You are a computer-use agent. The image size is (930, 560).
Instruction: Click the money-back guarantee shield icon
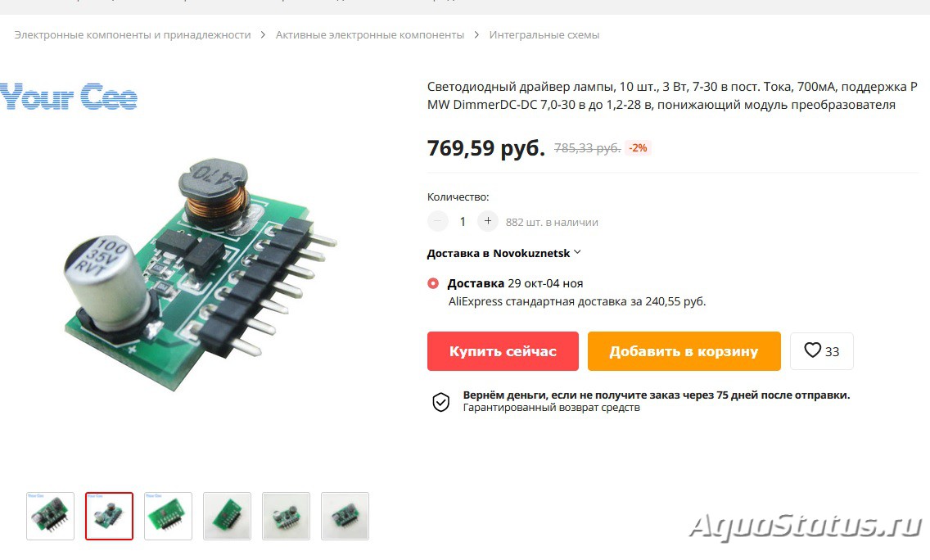[440, 402]
